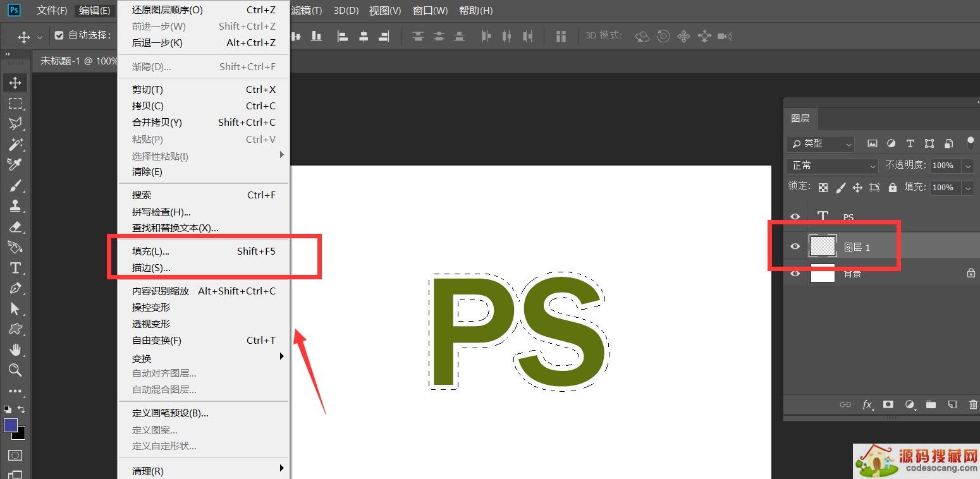The width and height of the screenshot is (980, 479).
Task: Select the Eraser tool
Action: click(x=15, y=226)
